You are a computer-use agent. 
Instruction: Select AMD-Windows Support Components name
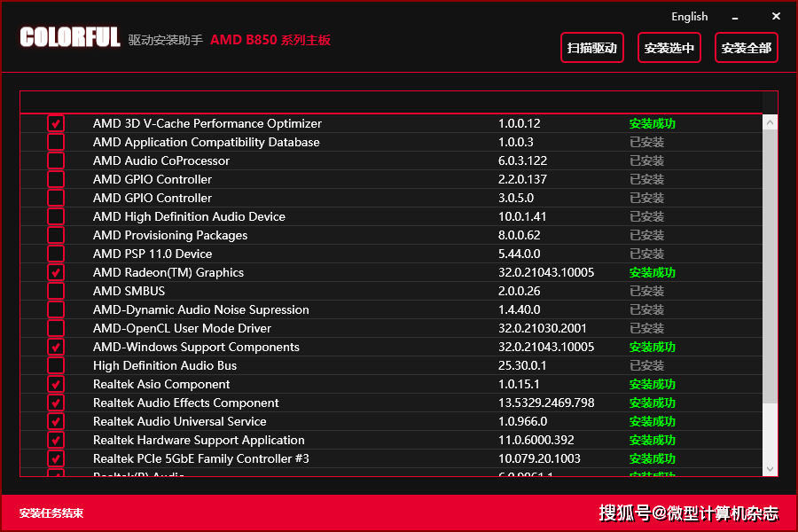click(197, 348)
